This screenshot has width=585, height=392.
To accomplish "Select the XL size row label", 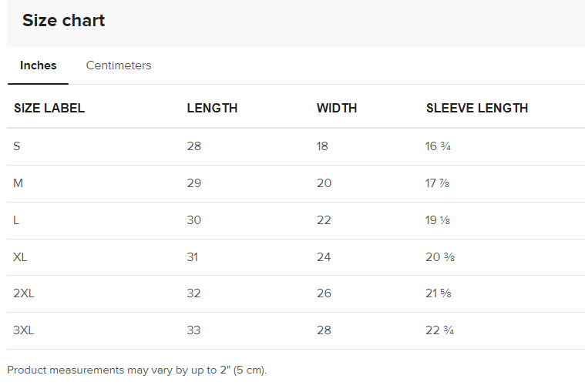I will click(20, 257).
